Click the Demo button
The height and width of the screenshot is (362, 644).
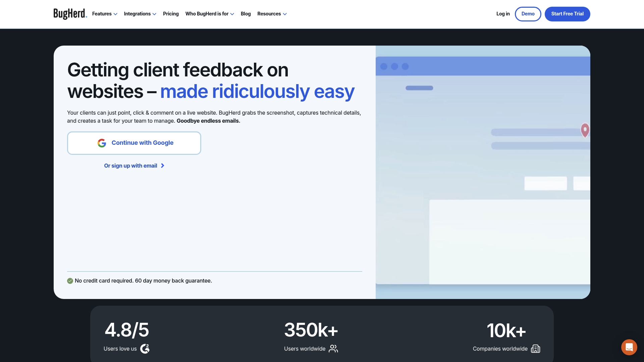(x=528, y=14)
